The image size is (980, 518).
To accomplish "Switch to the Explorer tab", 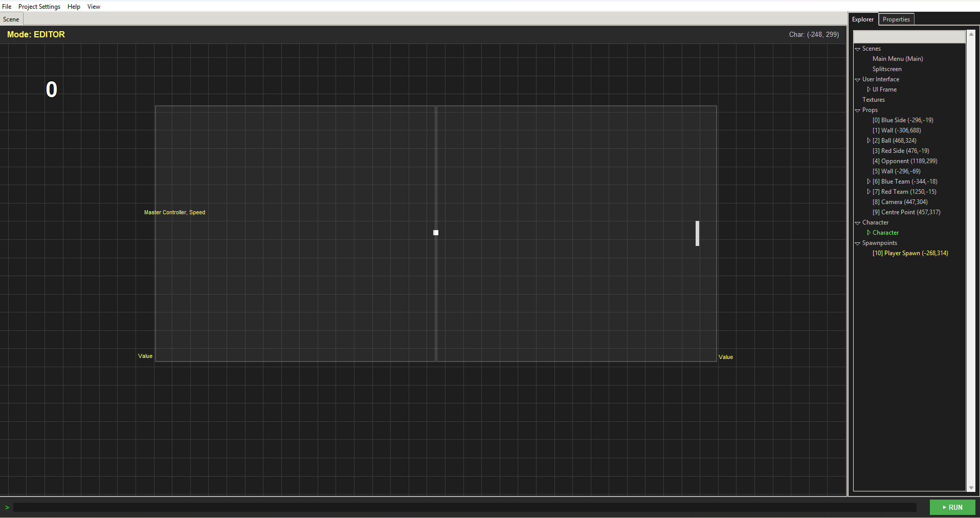I will [863, 19].
